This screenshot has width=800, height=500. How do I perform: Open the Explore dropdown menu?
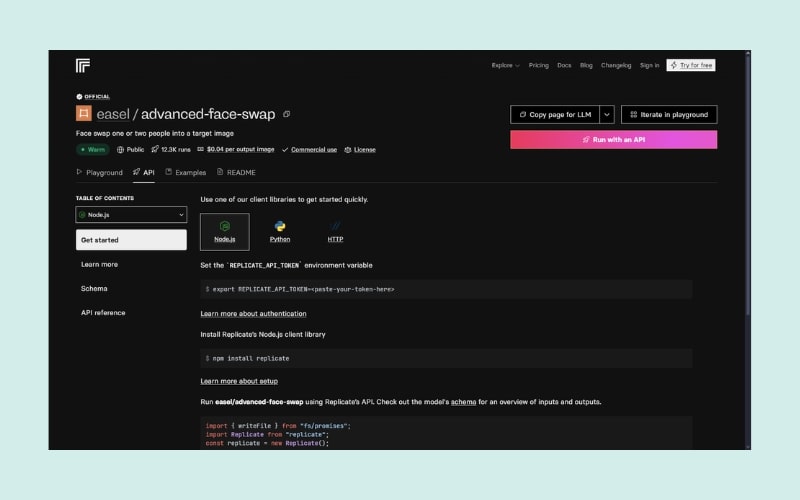click(505, 65)
